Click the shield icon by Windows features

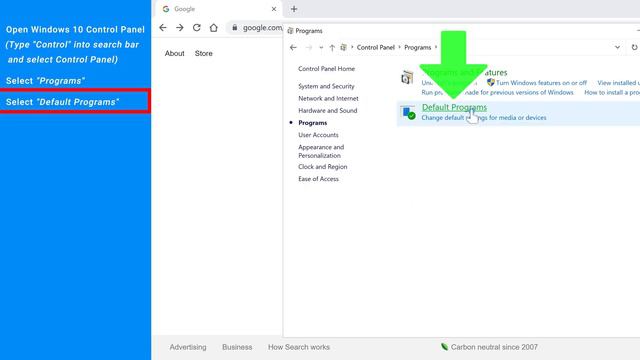pos(491,82)
